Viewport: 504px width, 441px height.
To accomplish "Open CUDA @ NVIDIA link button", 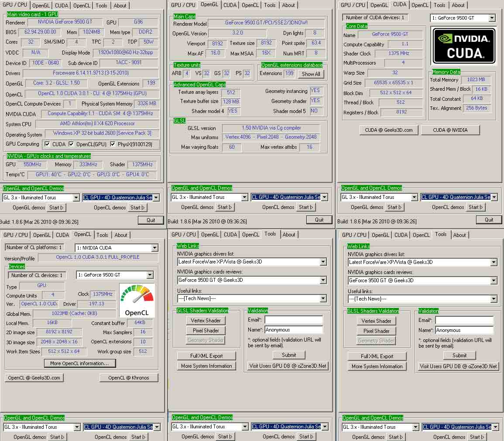I will click(450, 130).
